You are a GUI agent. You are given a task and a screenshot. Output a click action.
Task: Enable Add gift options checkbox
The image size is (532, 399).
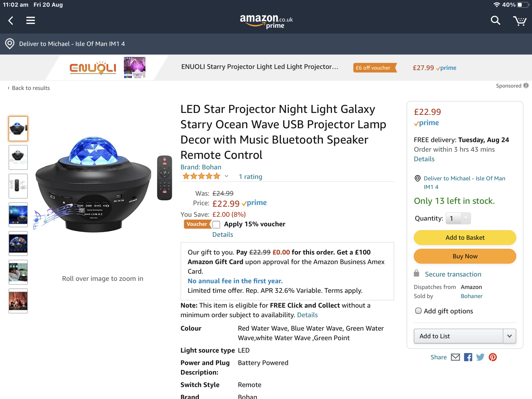coord(418,311)
